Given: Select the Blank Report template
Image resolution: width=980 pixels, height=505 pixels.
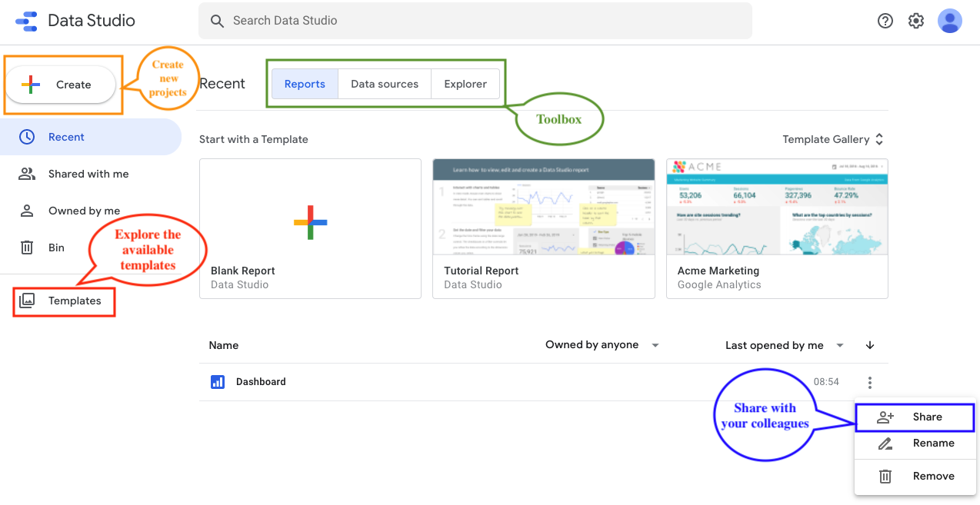Looking at the screenshot, I should pos(310,223).
